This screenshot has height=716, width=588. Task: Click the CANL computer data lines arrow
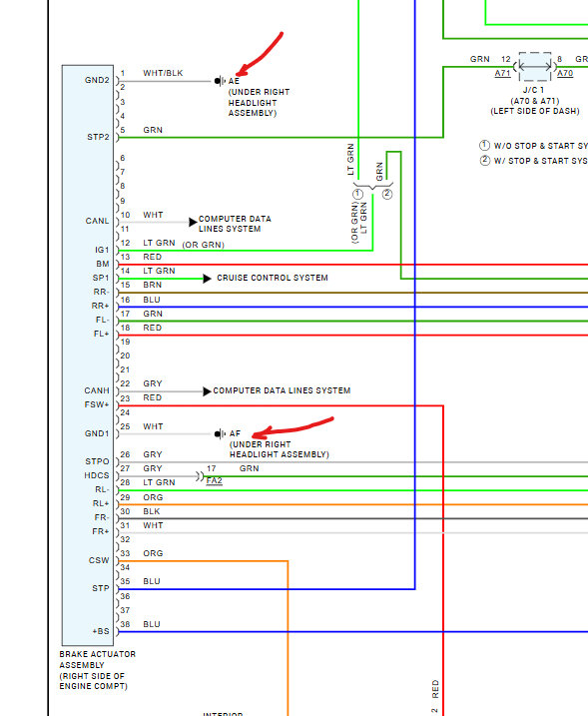click(x=193, y=222)
